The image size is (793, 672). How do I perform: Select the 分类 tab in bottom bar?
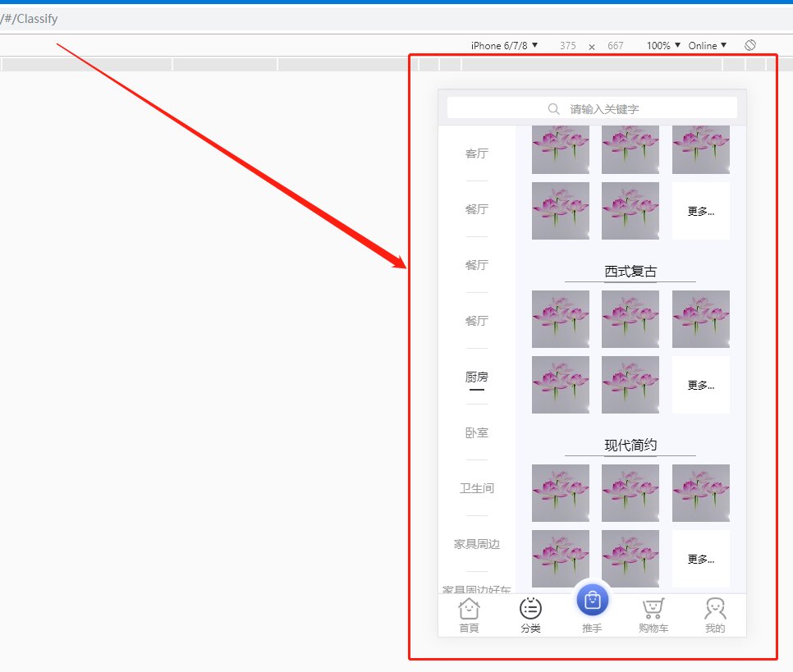tap(530, 615)
